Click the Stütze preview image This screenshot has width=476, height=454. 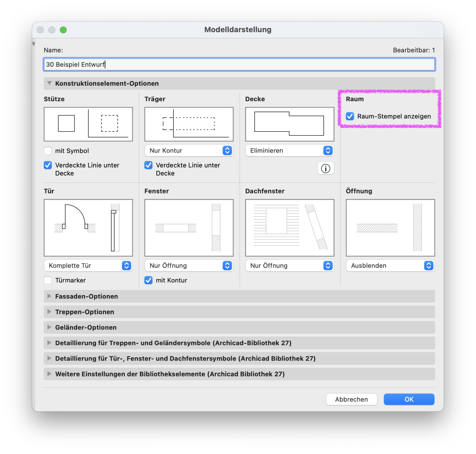88,124
